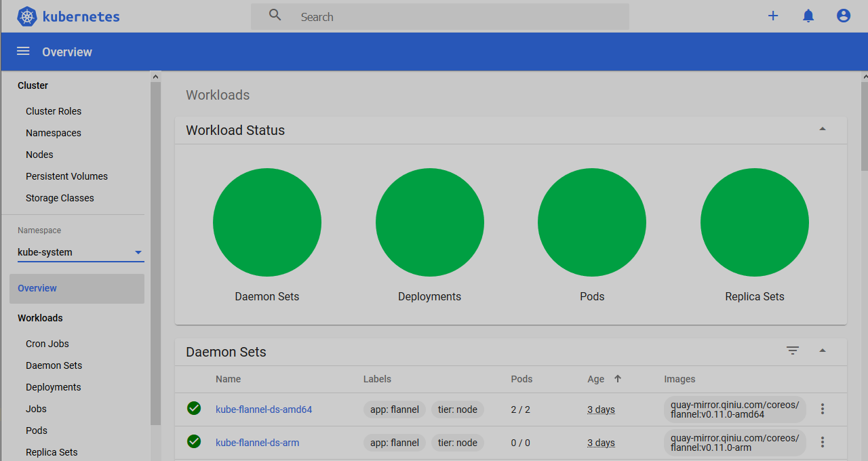
Task: Open Jobs in the sidebar
Action: click(36, 409)
